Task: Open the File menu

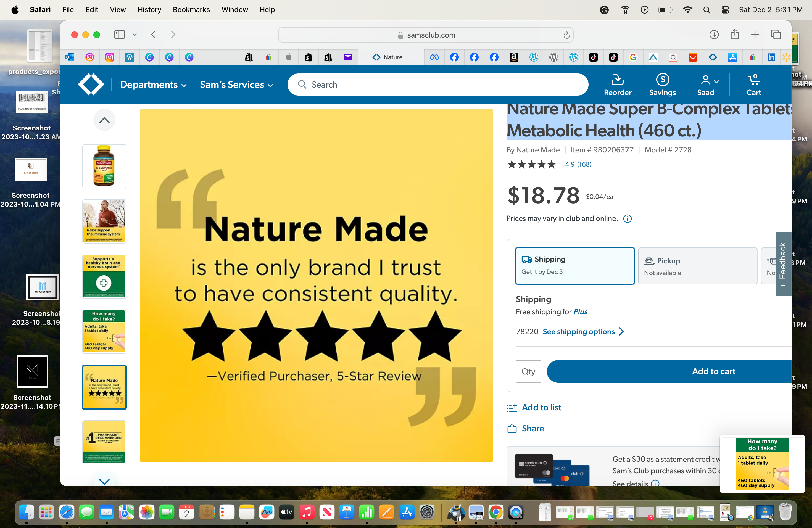Action: 68,10
